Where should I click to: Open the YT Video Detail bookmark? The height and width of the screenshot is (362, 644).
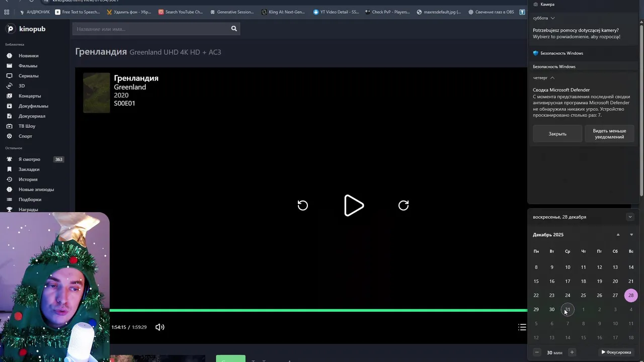[336, 12]
